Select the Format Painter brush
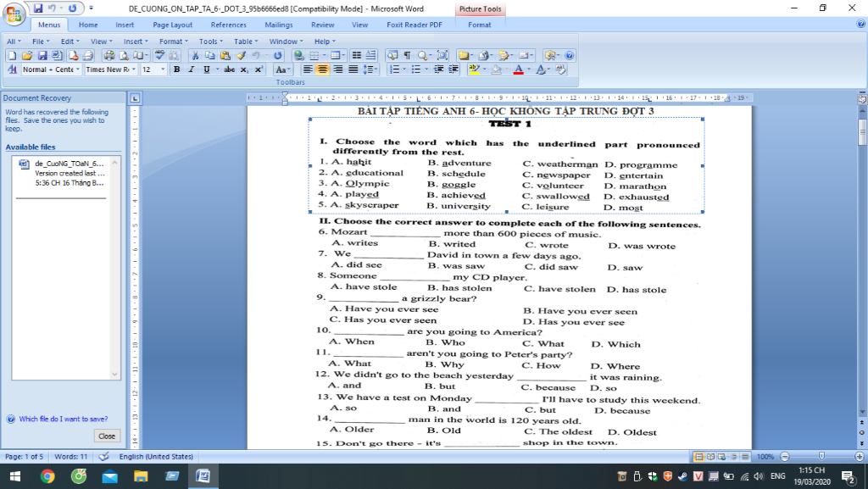Screen dimensions: 868x489 [241, 55]
